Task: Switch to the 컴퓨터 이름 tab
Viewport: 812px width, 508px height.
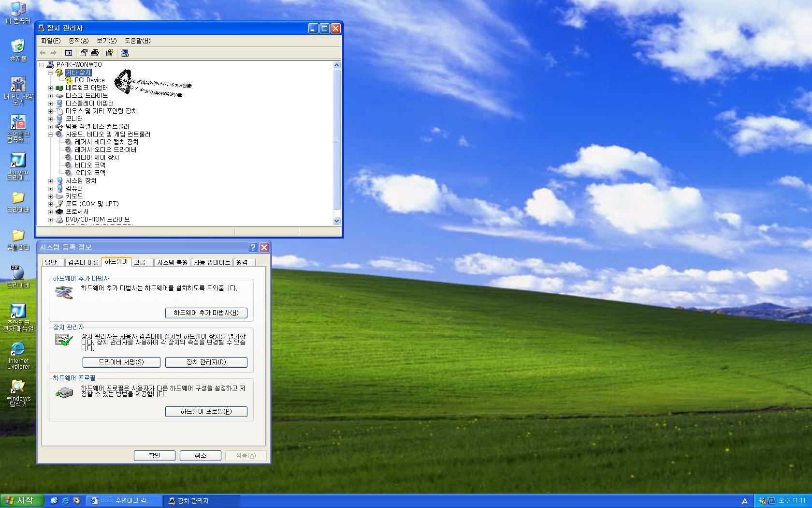Action: pos(83,262)
